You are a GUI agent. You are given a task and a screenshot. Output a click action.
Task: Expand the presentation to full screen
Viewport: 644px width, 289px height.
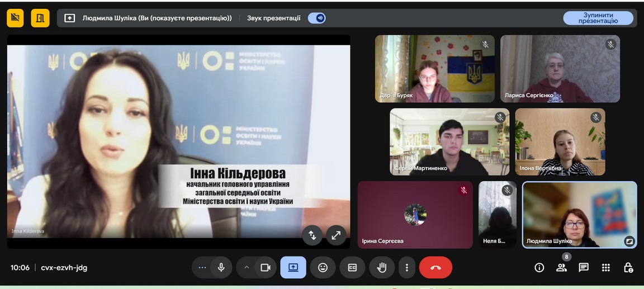(335, 235)
